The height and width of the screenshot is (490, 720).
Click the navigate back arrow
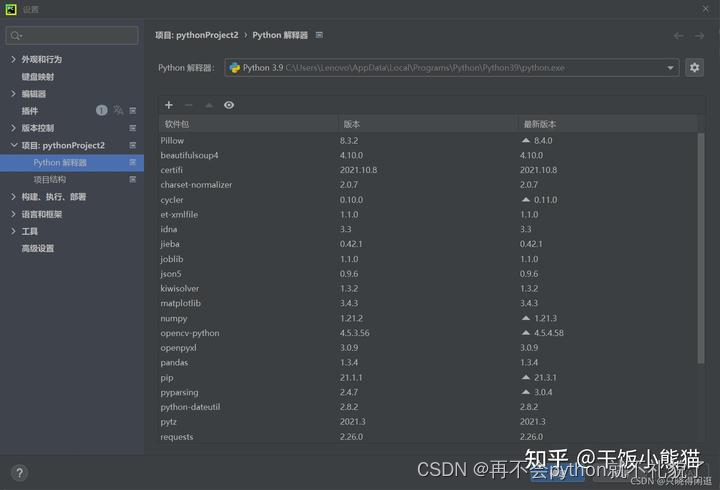pos(678,35)
